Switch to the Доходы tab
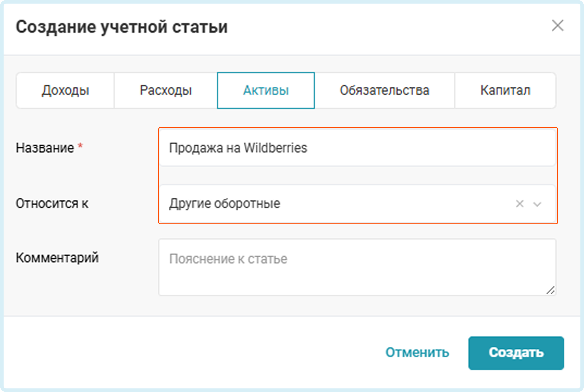 click(65, 91)
